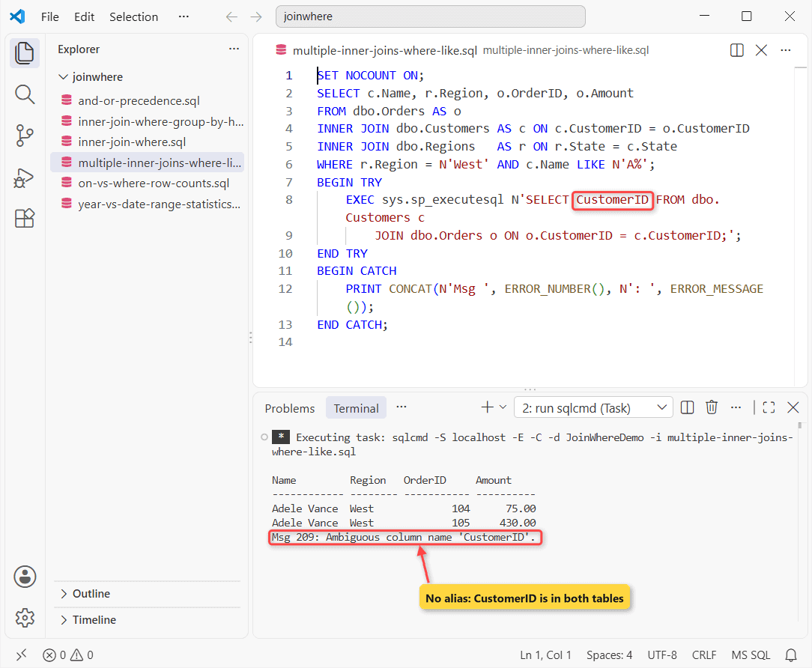Viewport: 812px width, 668px height.
Task: Open the launch profile chevron beside the plus
Action: point(503,407)
